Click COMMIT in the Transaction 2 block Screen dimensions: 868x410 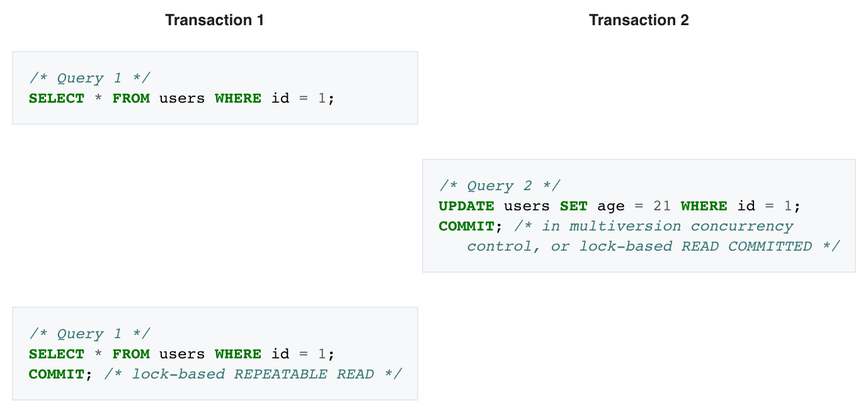coord(466,226)
